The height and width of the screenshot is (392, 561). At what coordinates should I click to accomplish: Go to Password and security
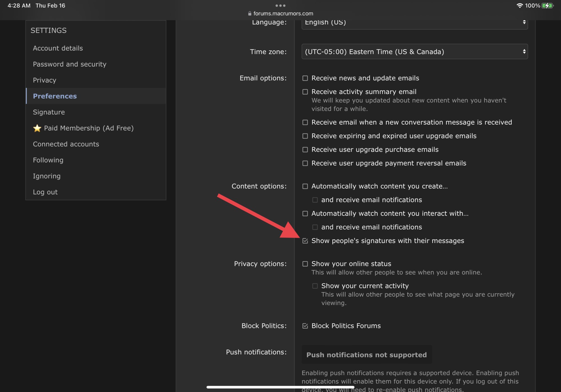click(70, 64)
